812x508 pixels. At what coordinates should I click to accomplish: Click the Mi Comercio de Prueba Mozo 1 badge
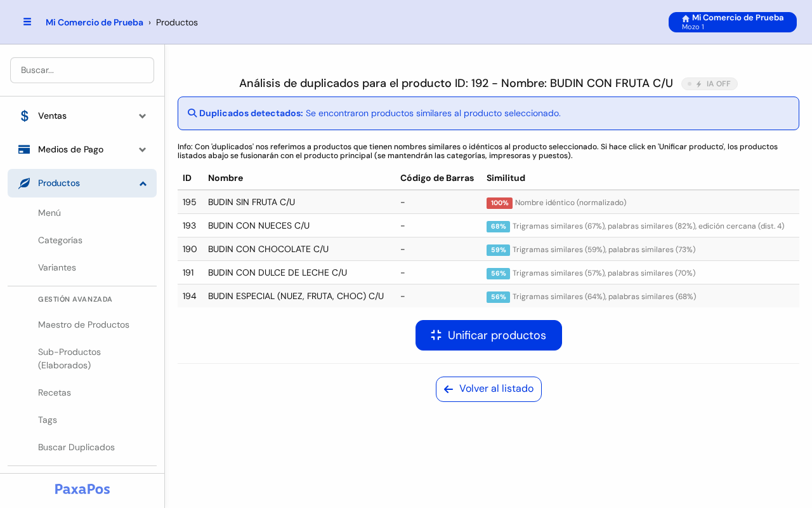(733, 22)
